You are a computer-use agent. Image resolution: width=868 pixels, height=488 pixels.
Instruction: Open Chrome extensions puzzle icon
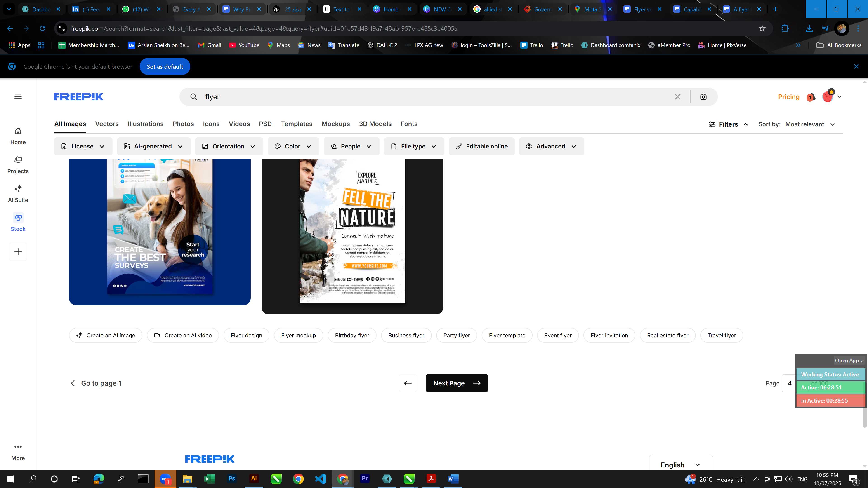pos(785,29)
